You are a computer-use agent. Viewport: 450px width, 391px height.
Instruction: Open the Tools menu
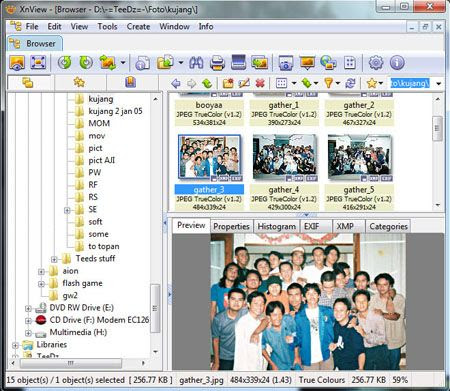click(x=107, y=26)
